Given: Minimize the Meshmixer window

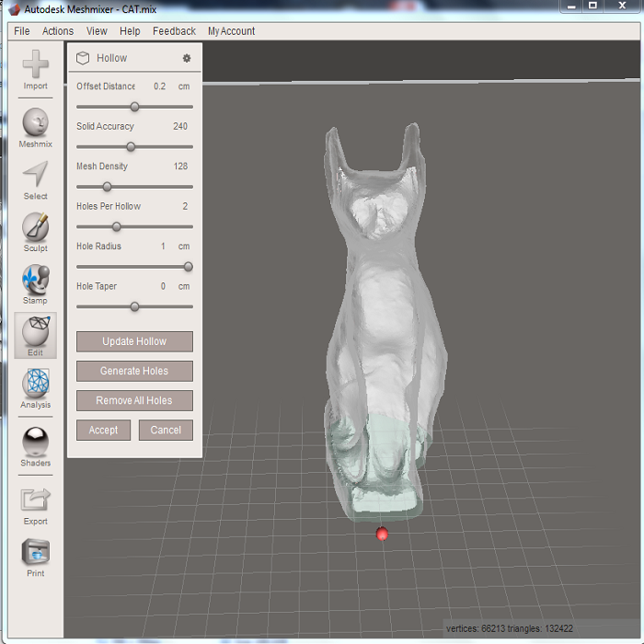Looking at the screenshot, I should (x=571, y=6).
